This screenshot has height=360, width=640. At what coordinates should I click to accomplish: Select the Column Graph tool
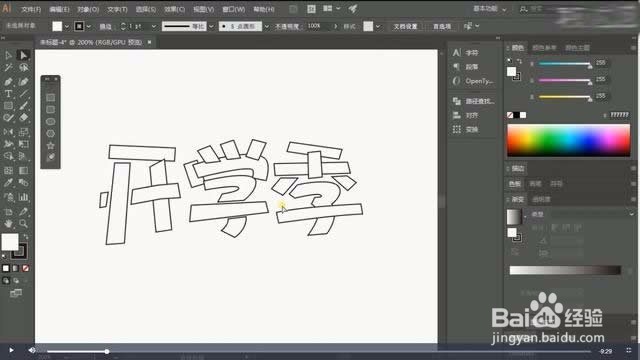24,197
